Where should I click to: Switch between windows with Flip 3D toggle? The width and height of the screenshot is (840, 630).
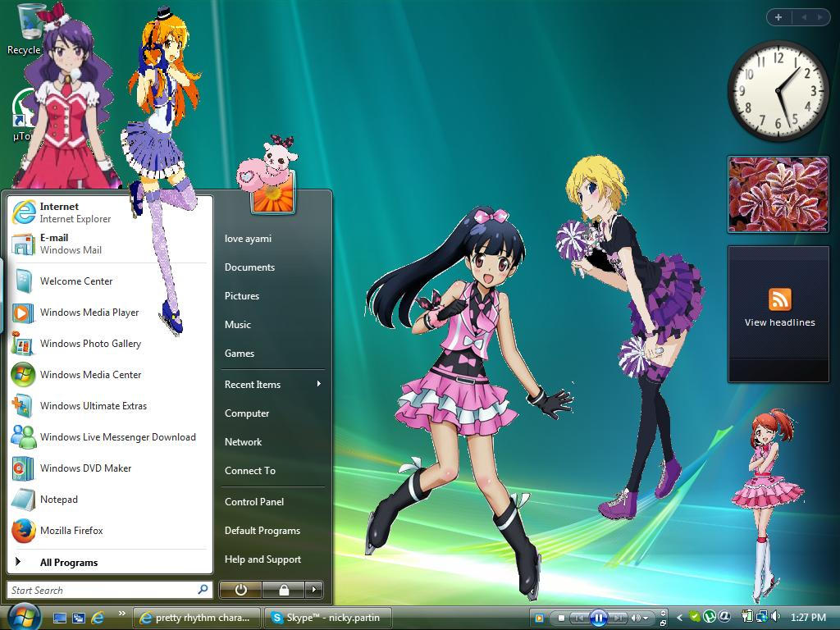click(78, 617)
